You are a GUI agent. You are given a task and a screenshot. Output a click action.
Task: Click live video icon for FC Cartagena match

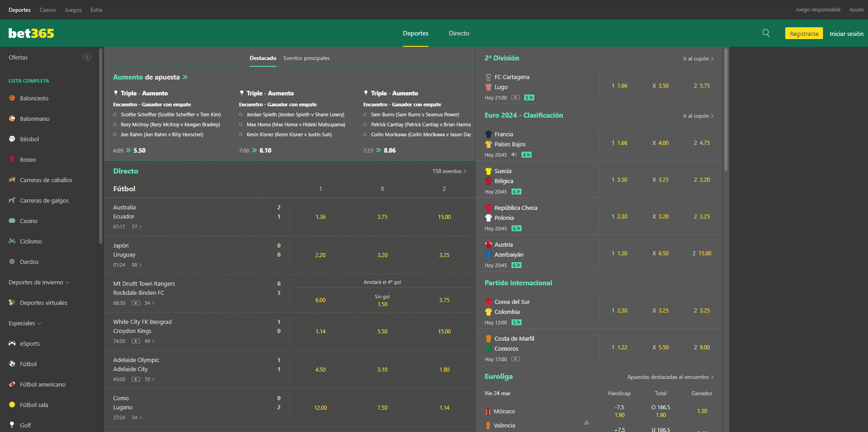point(516,97)
